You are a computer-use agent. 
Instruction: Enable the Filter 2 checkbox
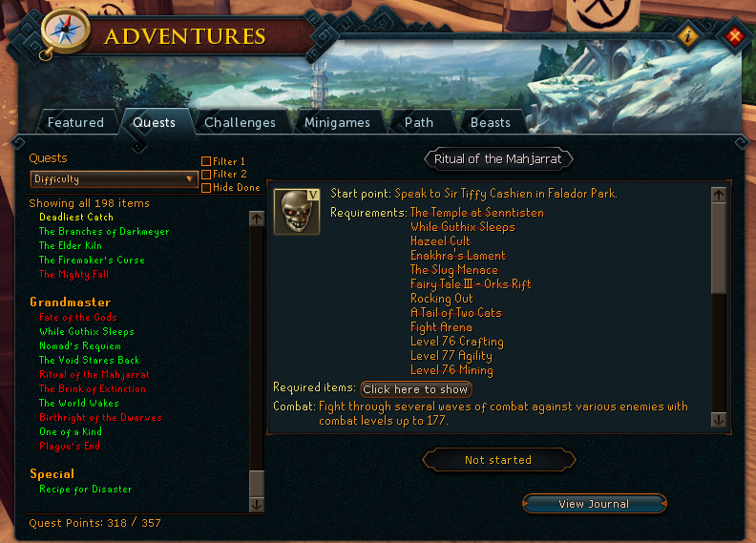[x=206, y=174]
